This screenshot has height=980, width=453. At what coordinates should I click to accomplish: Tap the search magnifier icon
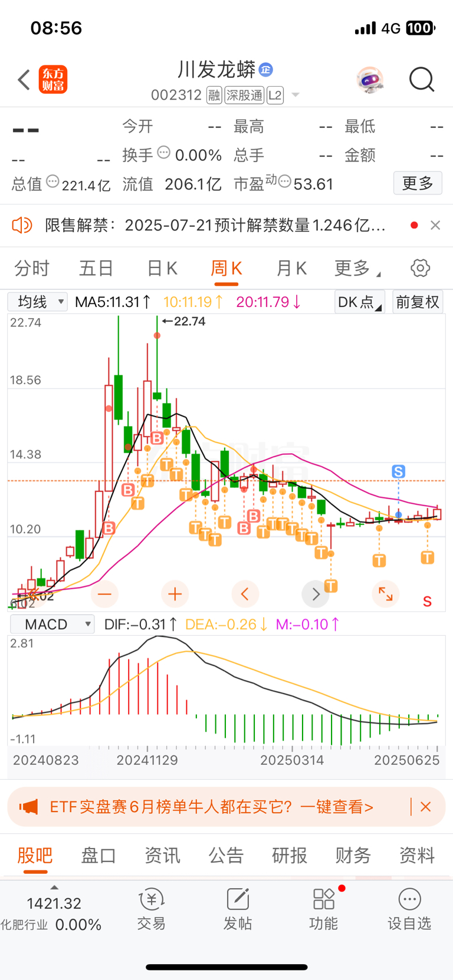[x=422, y=80]
